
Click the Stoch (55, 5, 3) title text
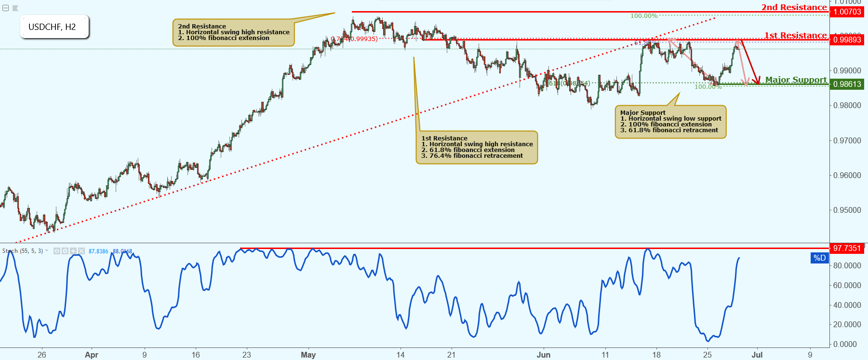(x=22, y=251)
